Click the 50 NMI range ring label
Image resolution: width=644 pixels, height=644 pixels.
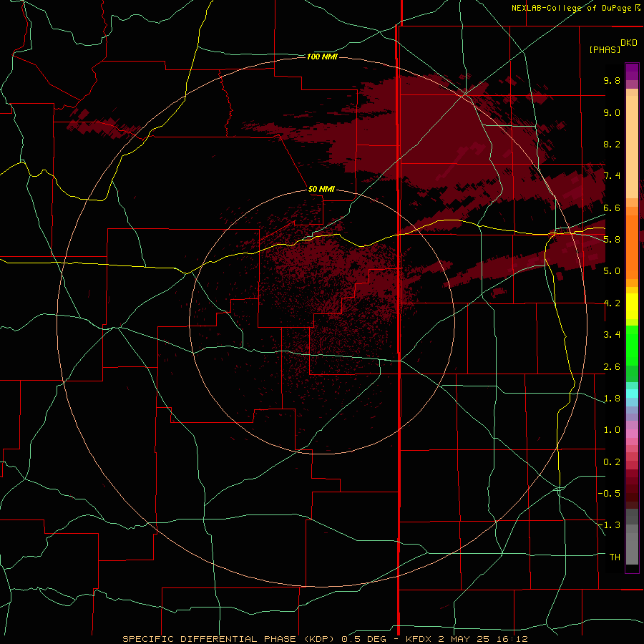[321, 189]
